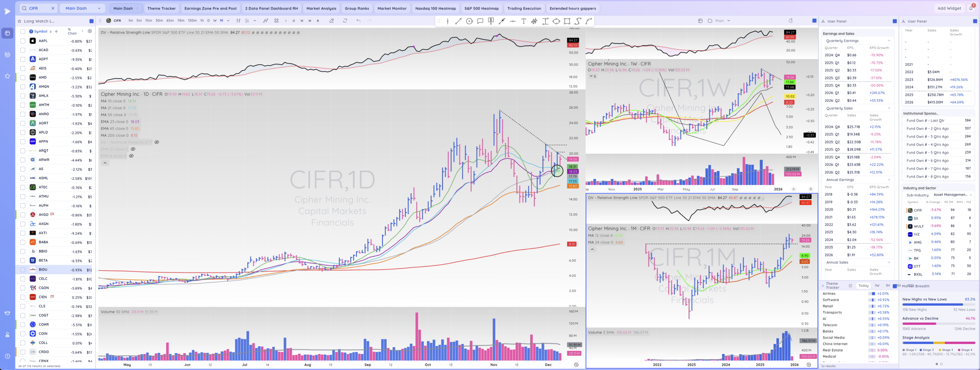Collapse the Quarterly Earnings section
980x370 pixels.
pos(889,41)
